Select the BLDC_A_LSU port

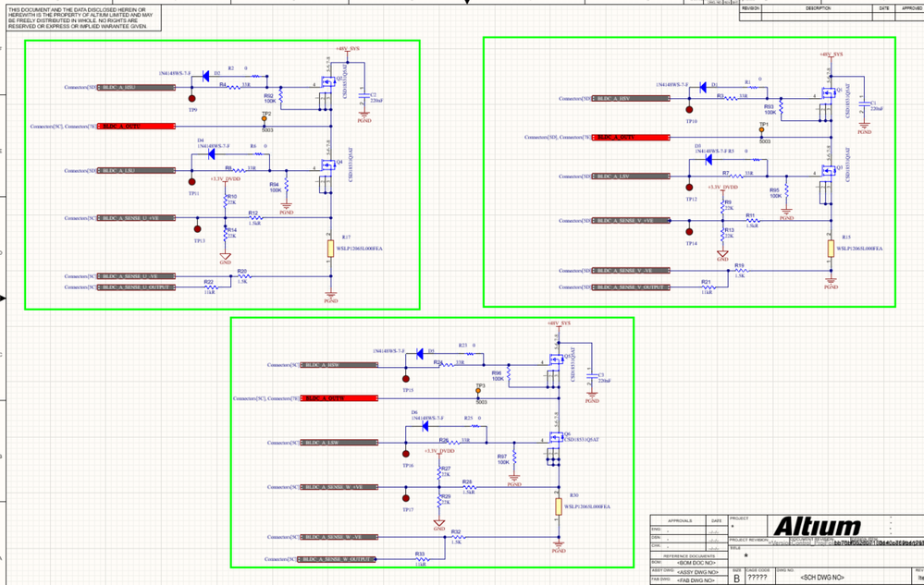point(136,171)
